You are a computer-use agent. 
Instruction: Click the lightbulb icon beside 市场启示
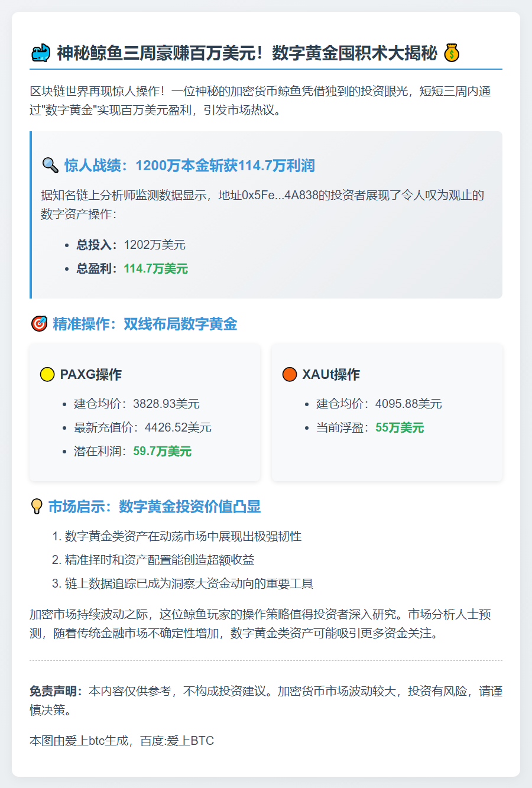click(x=37, y=507)
